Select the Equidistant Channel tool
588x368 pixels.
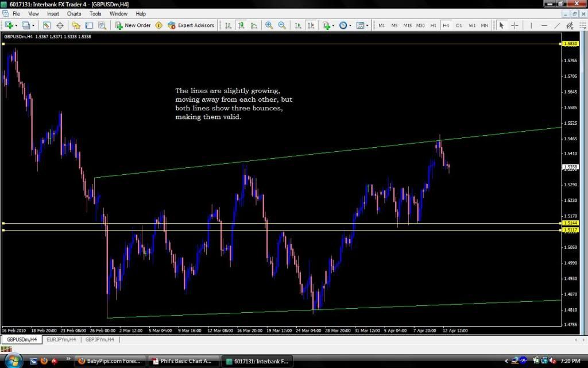570,25
